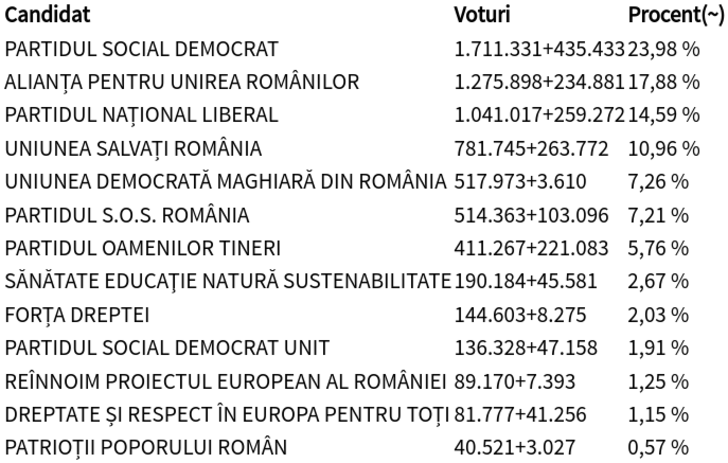Click the Voturi column header
Viewport: 728px width, 463px height.
pos(482,16)
